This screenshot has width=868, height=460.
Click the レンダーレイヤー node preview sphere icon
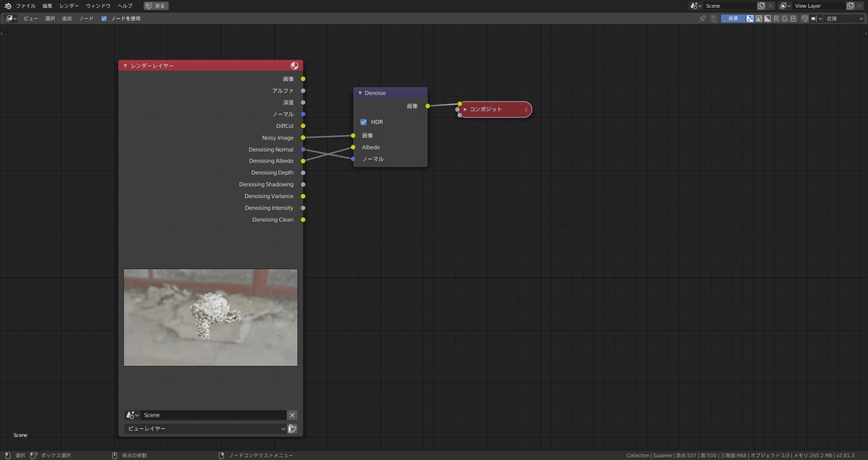click(x=294, y=66)
